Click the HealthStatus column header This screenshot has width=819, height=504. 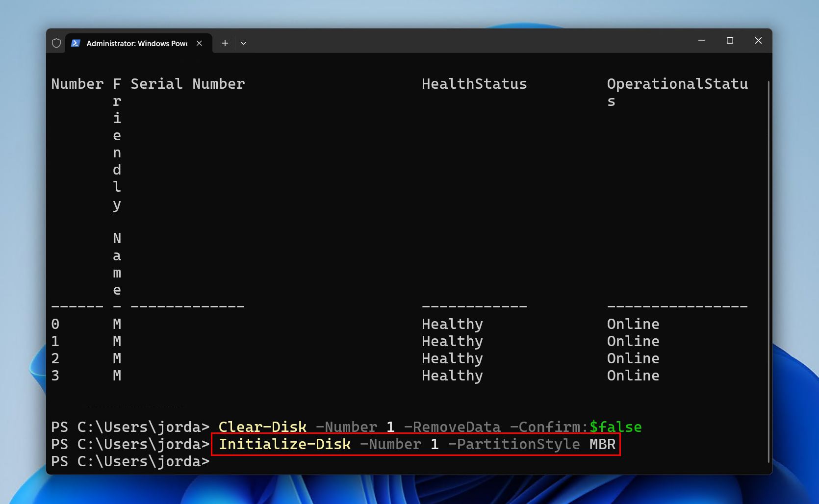tap(474, 84)
